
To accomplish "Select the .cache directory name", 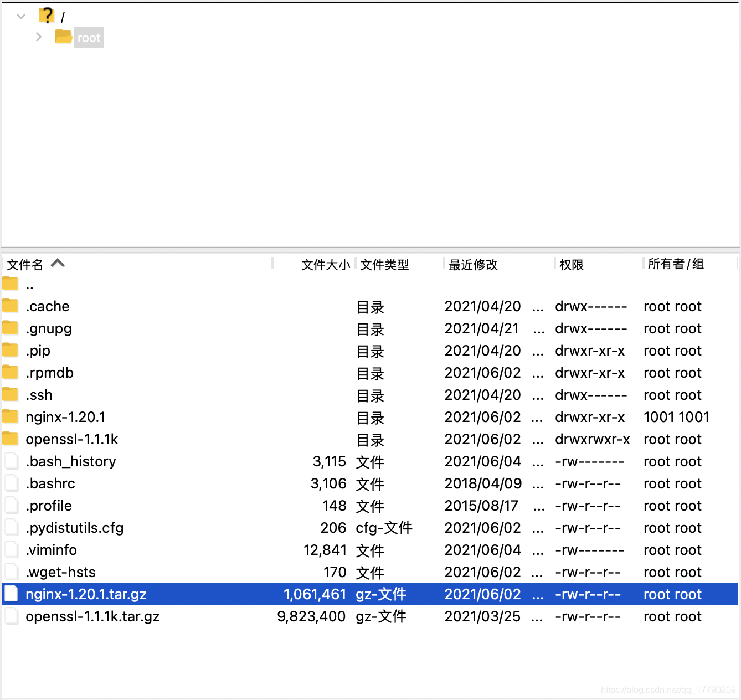I will (x=48, y=306).
